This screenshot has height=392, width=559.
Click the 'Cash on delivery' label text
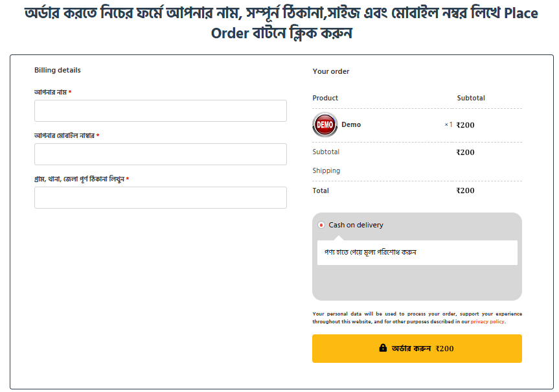coord(356,225)
